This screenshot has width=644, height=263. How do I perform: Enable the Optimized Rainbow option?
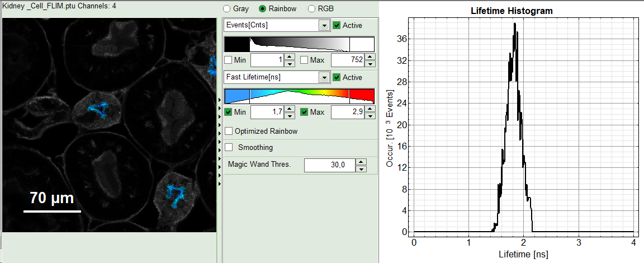(x=229, y=131)
